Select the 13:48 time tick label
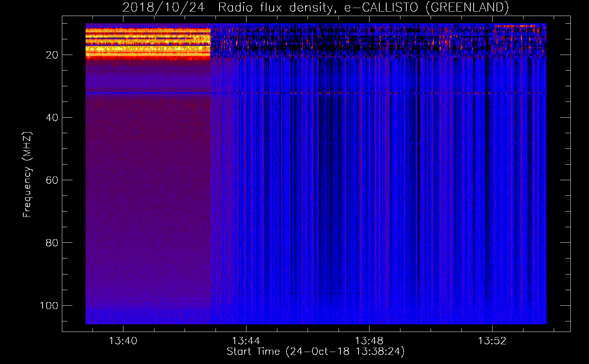 click(369, 341)
